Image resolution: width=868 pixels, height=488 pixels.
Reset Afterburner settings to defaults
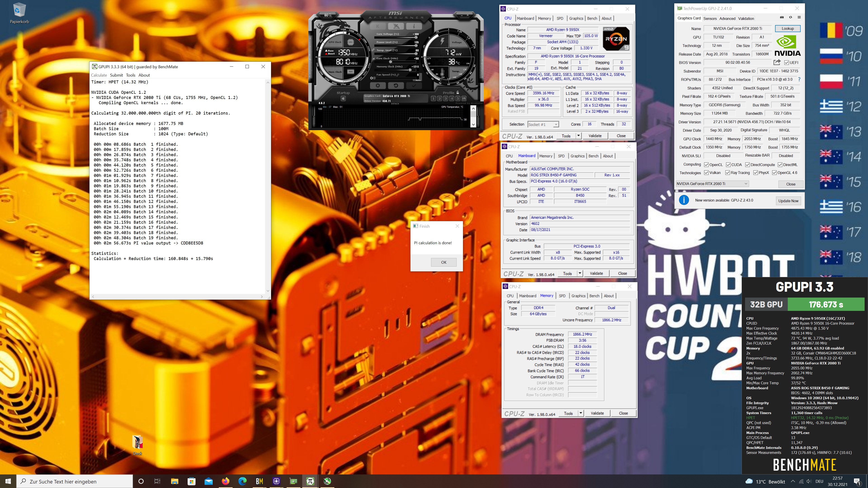point(396,86)
